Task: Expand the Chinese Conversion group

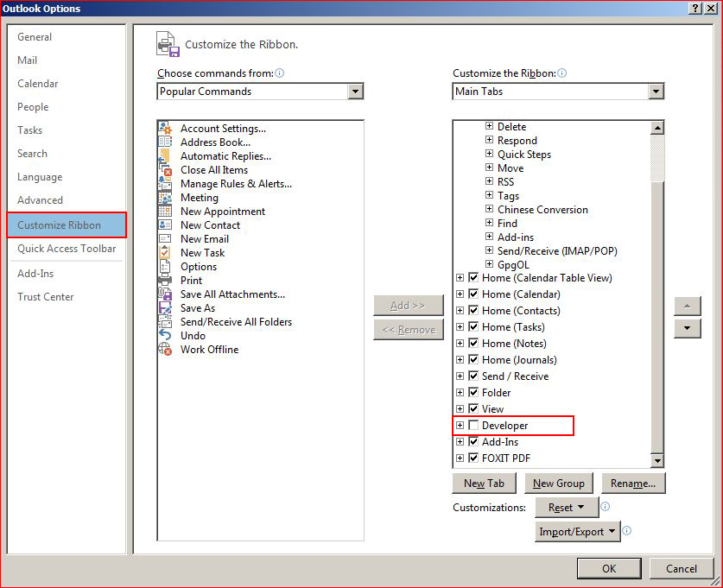Action: [x=489, y=209]
